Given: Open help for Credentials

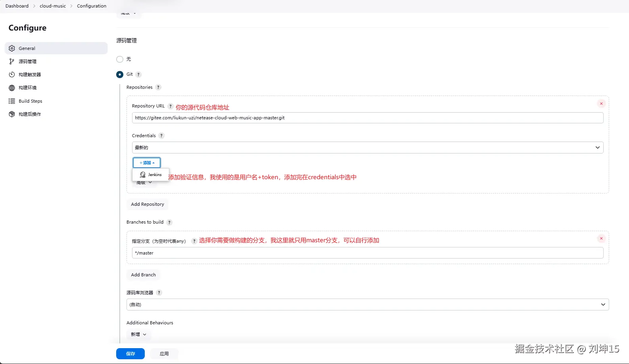Looking at the screenshot, I should click(x=161, y=136).
